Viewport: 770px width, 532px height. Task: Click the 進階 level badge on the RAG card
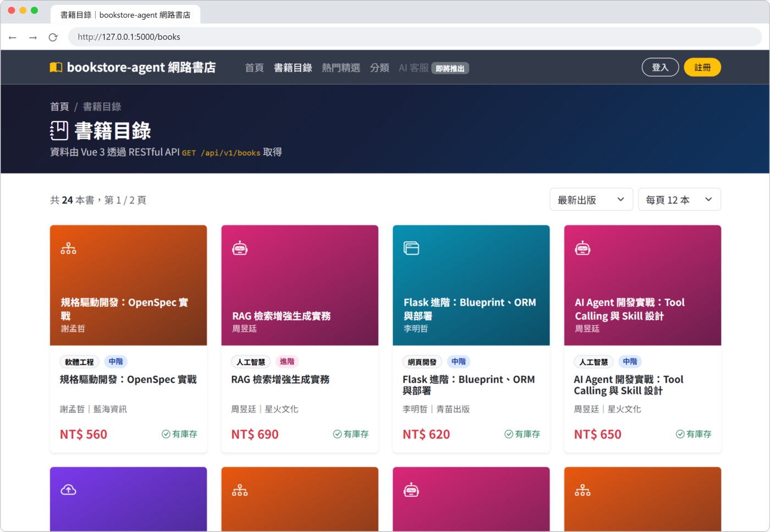point(287,361)
